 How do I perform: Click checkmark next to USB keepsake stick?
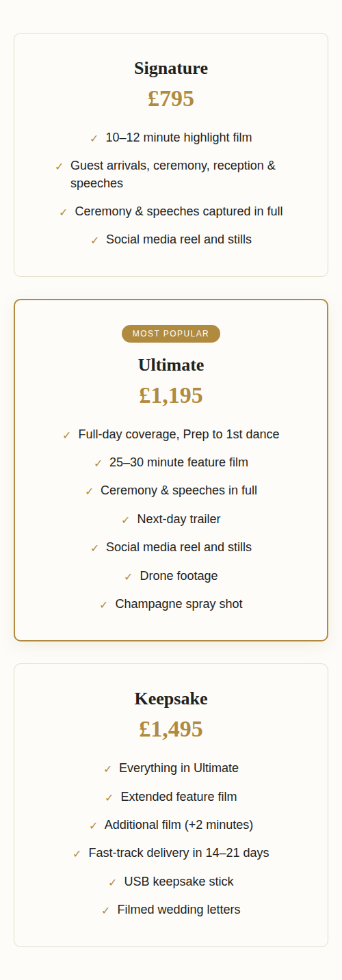112,882
